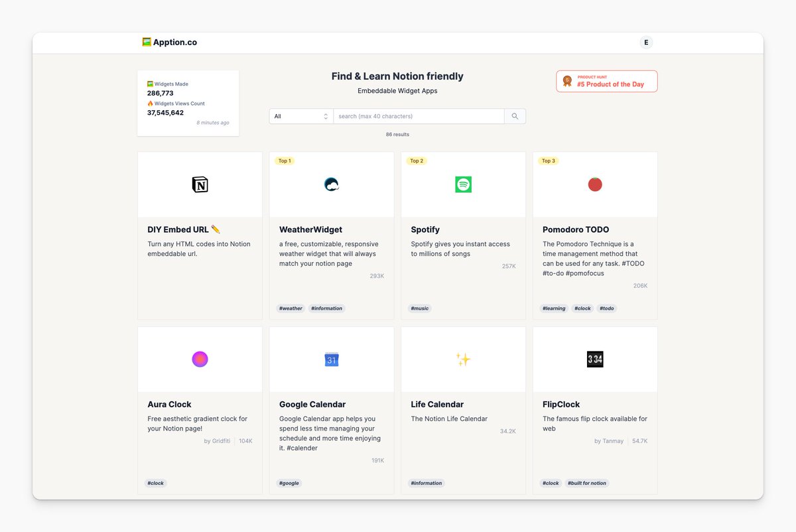Click the Widgets Made stat icon
The height and width of the screenshot is (532, 796).
(x=150, y=84)
